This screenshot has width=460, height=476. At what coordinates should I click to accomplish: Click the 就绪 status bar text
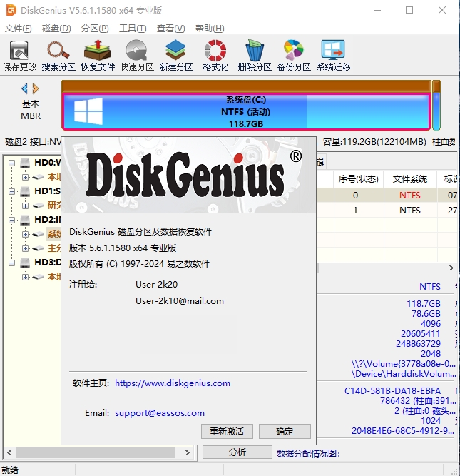coord(10,470)
